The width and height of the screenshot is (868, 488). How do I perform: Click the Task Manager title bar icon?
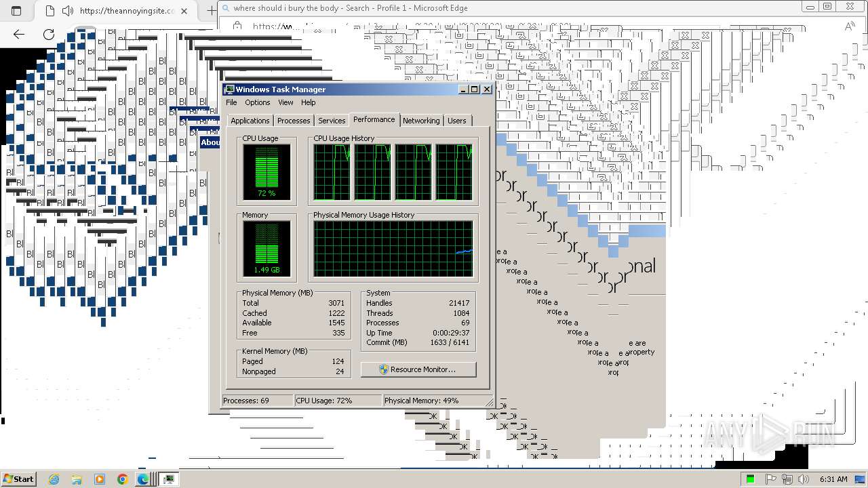point(229,89)
